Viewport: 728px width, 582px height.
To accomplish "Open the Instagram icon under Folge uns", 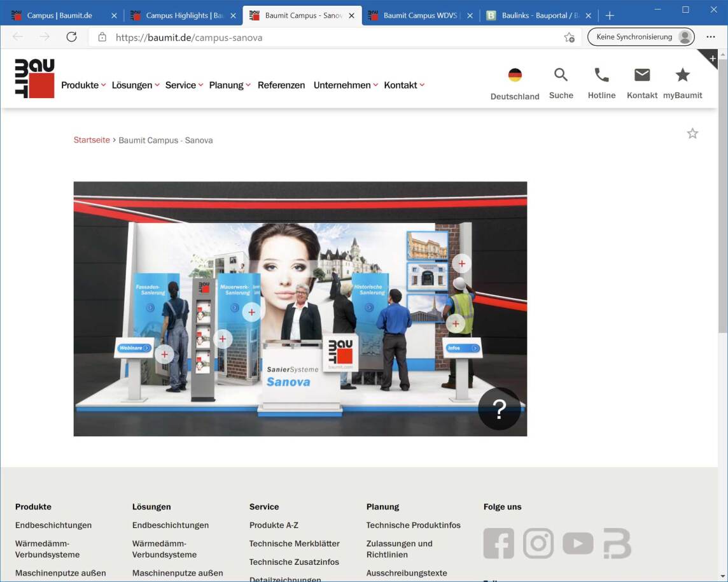I will point(538,543).
